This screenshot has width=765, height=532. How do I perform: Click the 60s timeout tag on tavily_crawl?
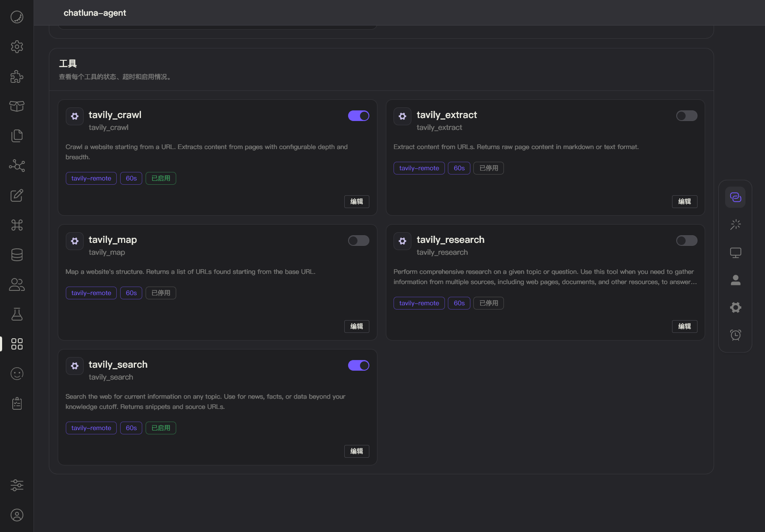pyautogui.click(x=131, y=178)
